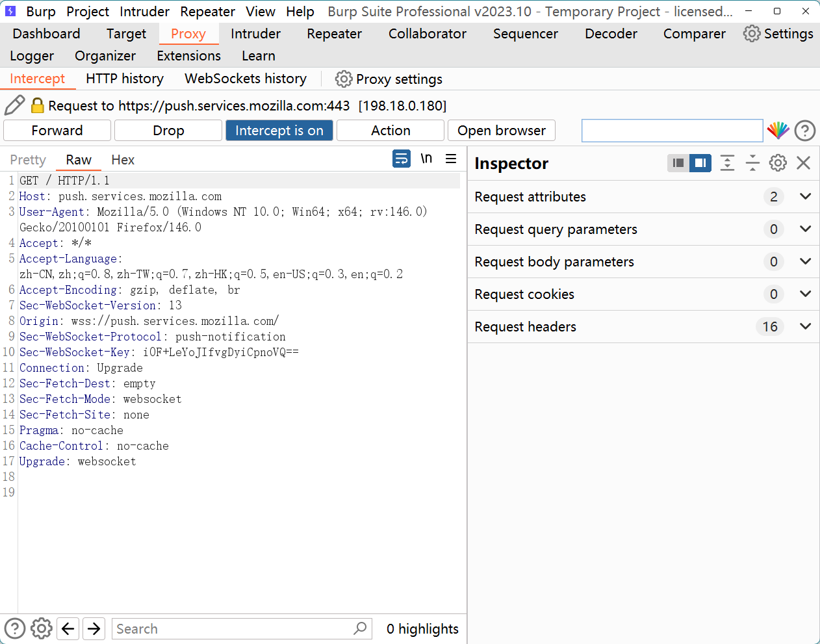This screenshot has height=644, width=820.
Task: Open the help question mark near Open browser
Action: pyautogui.click(x=805, y=131)
